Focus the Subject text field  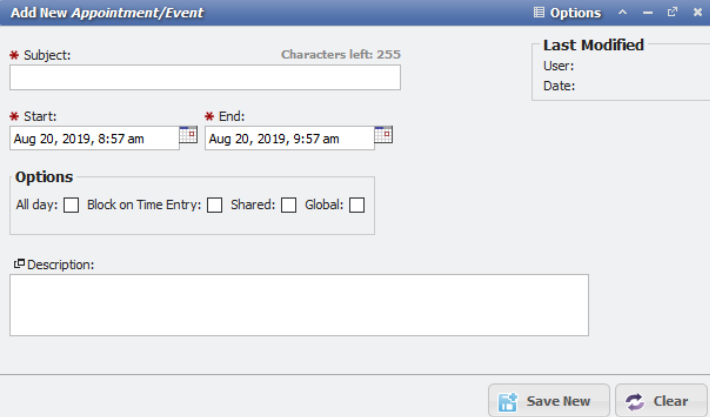pyautogui.click(x=205, y=78)
